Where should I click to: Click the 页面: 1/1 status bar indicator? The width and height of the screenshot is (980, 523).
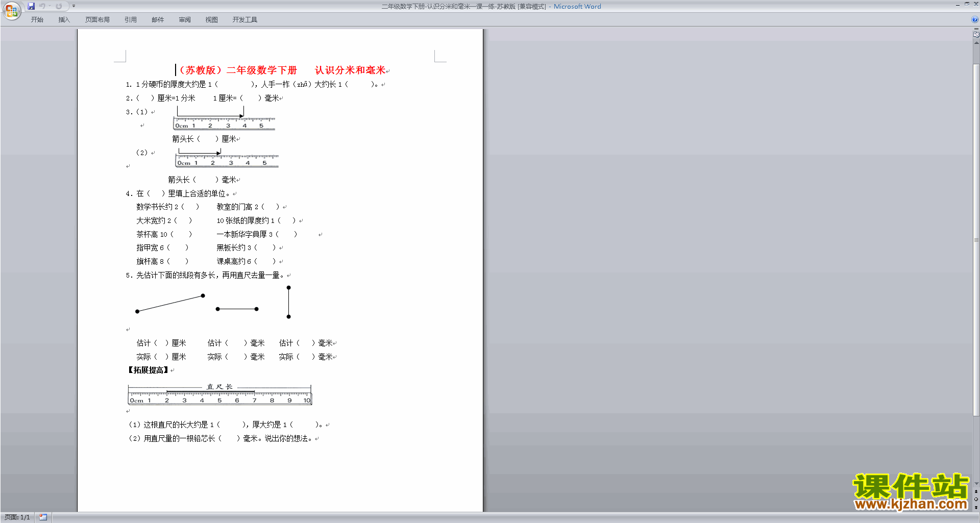click(x=17, y=517)
